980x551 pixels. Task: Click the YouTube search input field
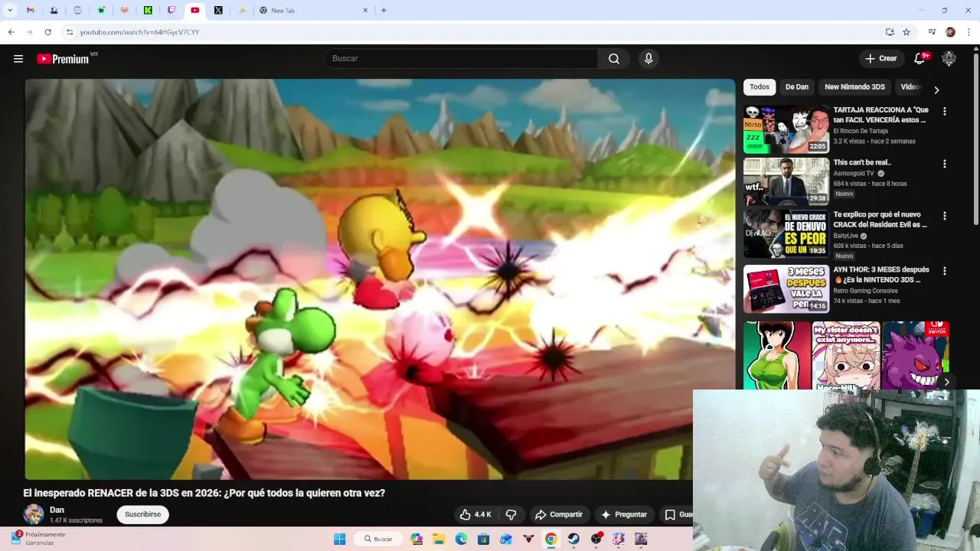(462, 59)
